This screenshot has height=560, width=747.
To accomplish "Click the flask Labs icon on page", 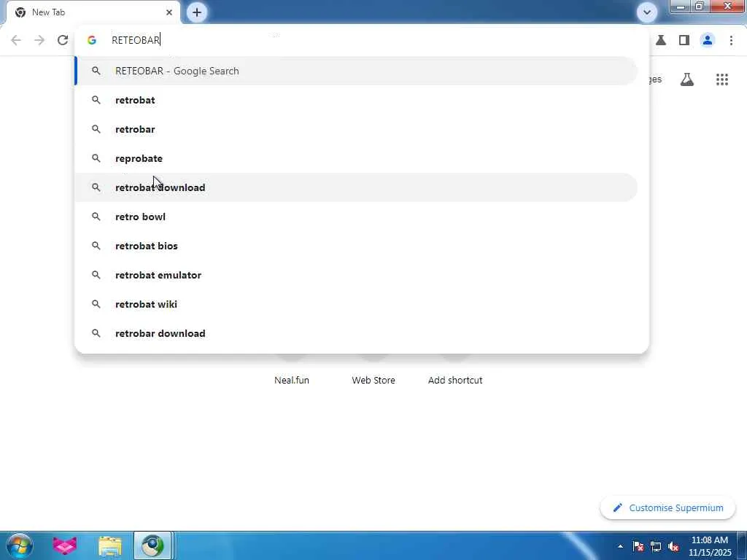I will [x=687, y=79].
